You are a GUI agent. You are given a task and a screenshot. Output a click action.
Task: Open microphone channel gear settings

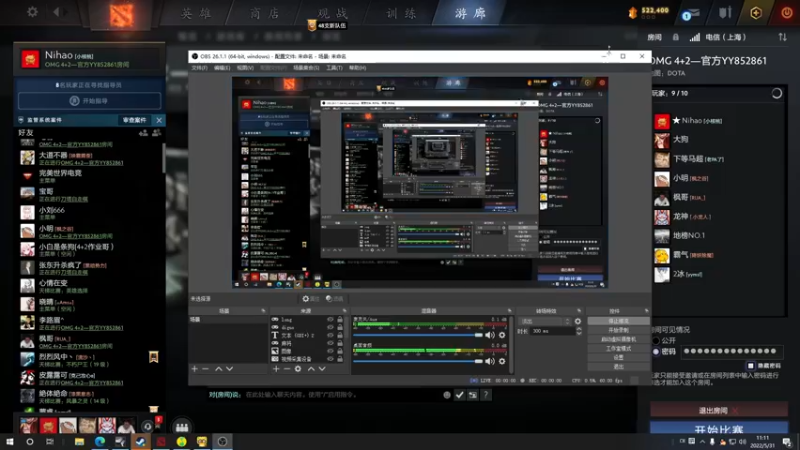tap(502, 335)
